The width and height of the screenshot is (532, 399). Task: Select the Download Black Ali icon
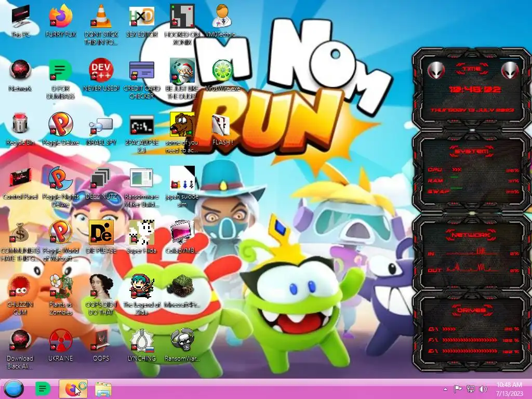20,341
